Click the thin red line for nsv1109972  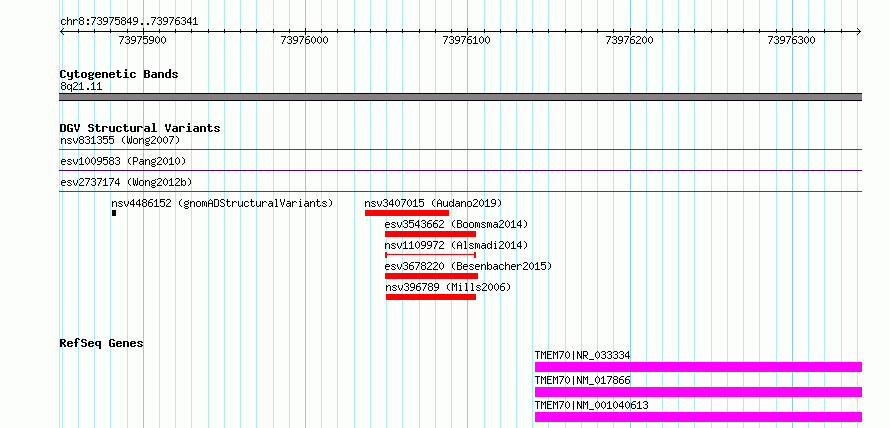click(x=430, y=255)
